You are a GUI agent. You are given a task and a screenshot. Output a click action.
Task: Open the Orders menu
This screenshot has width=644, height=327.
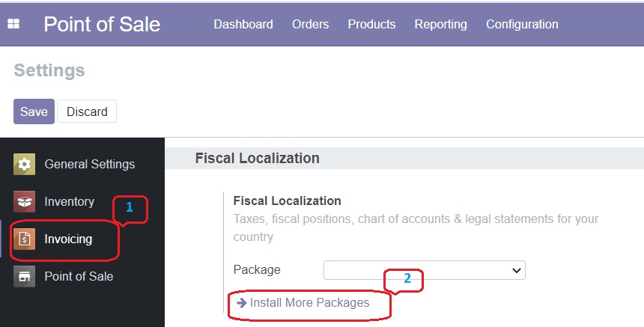click(x=311, y=24)
